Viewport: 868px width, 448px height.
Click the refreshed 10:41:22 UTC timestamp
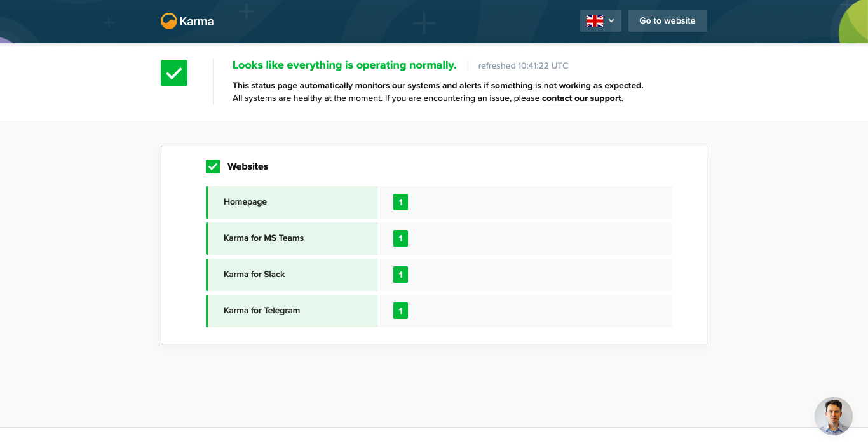[523, 65]
